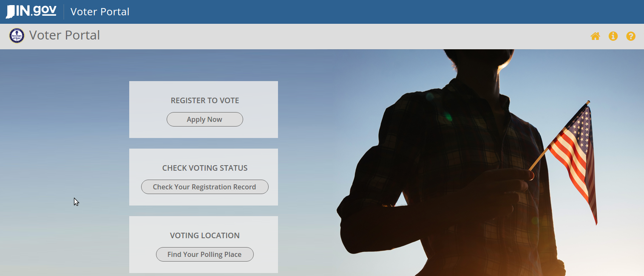This screenshot has width=644, height=276.
Task: Click the VOTING LOCATION heading
Action: pyautogui.click(x=205, y=236)
